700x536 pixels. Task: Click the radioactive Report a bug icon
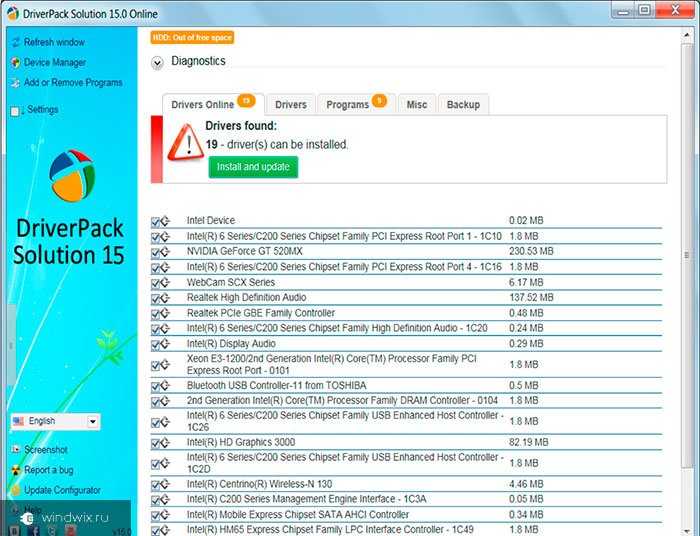point(16,470)
